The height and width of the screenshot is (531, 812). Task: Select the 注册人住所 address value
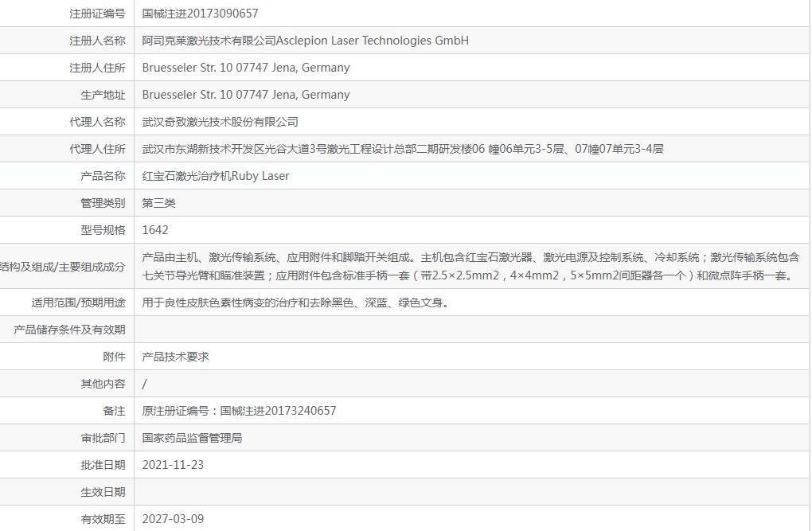pyautogui.click(x=246, y=68)
